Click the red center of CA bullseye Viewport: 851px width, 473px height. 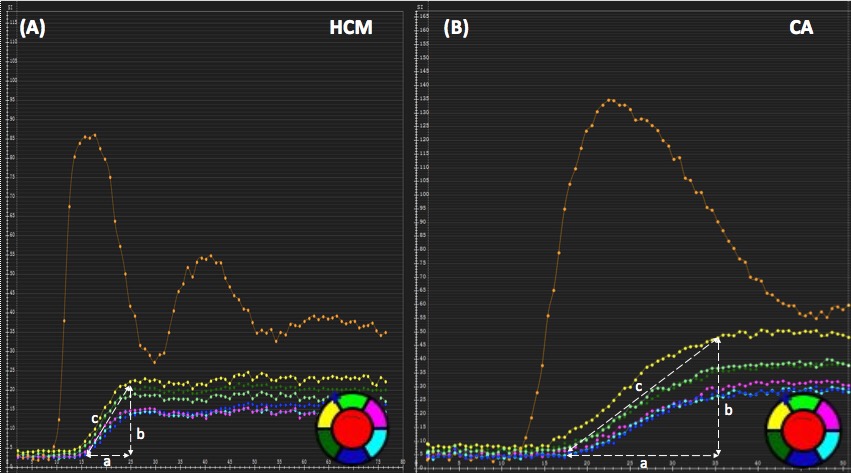tap(800, 431)
